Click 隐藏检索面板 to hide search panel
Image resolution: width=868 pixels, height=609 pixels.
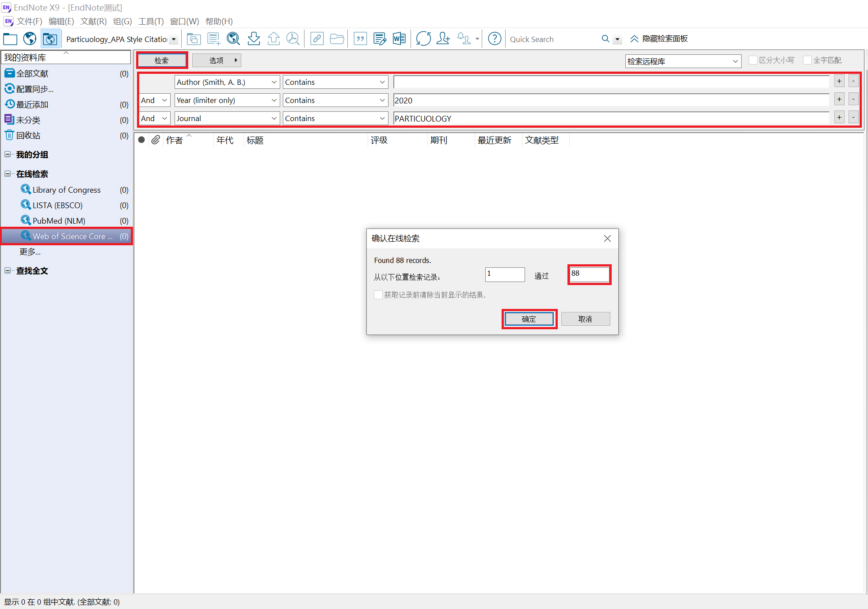coord(659,39)
